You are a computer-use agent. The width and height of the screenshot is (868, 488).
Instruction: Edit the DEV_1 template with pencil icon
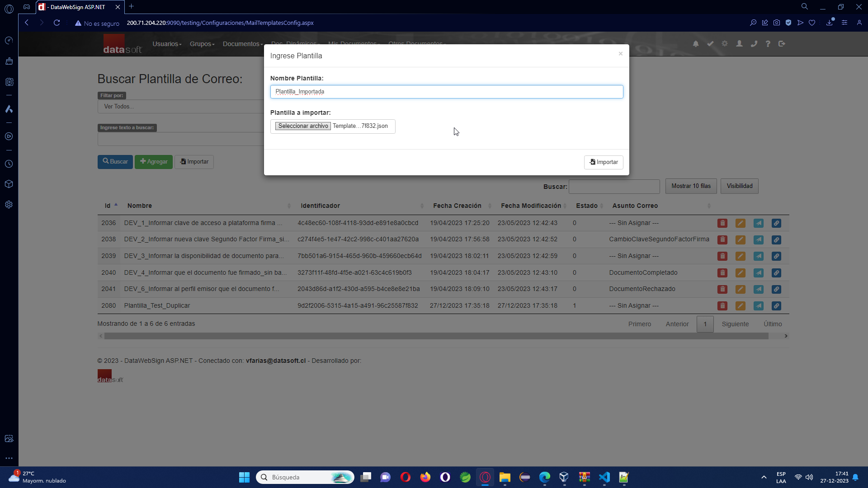(x=741, y=223)
